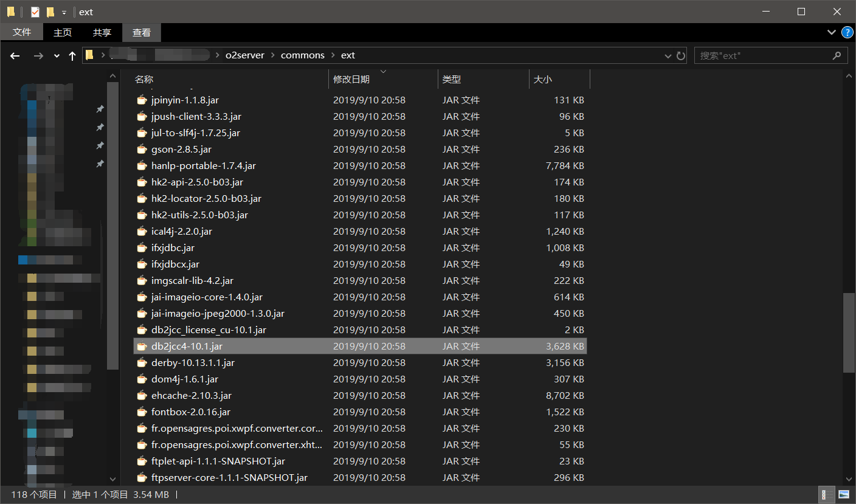The image size is (856, 504).
Task: Open recent locations dropdown arrow
Action: tap(57, 55)
